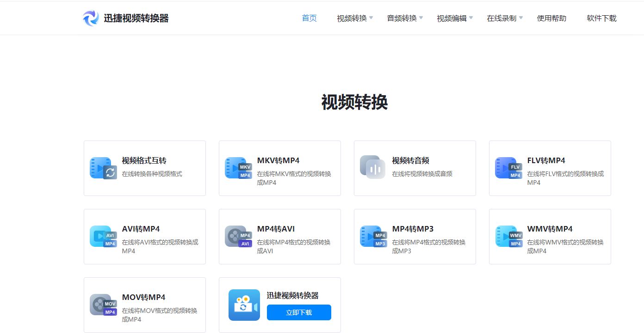Click the 迅捷视频转换器 logo icon

click(x=91, y=18)
